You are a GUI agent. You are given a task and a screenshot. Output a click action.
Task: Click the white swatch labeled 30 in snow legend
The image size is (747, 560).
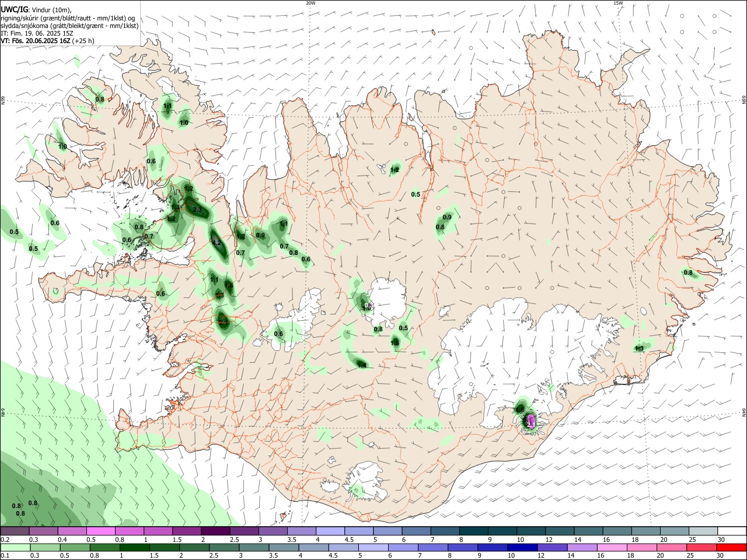pos(731,531)
